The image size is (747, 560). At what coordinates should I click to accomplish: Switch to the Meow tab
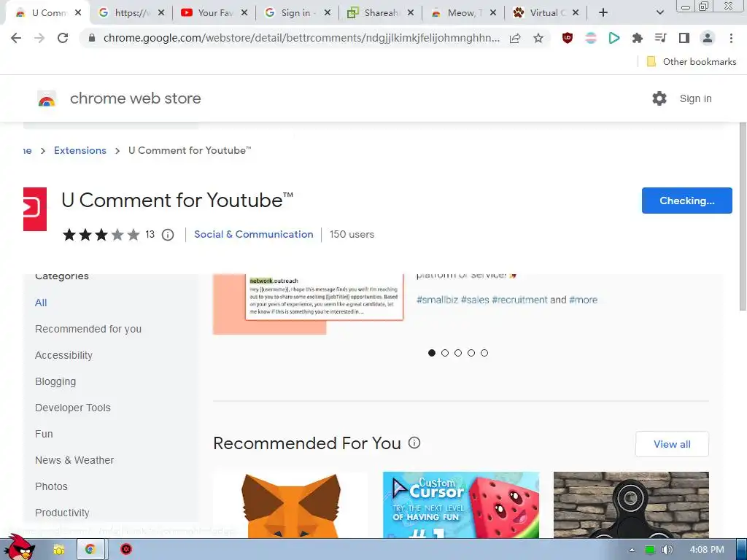click(x=463, y=13)
